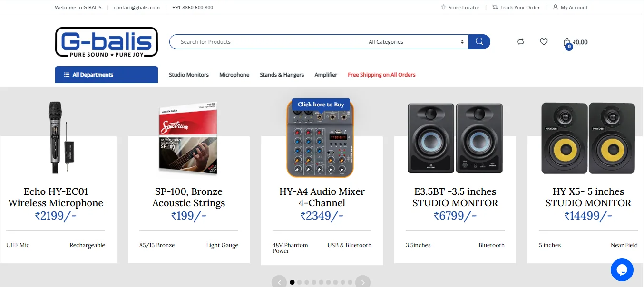Viewport: 644px width, 287px height.
Task: Select the last carousel dot
Action: pyautogui.click(x=350, y=282)
